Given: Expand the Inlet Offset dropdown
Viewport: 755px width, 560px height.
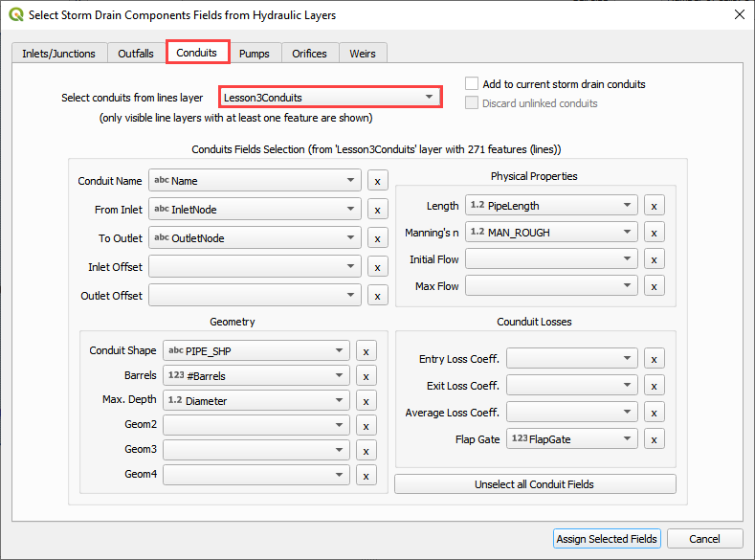Looking at the screenshot, I should click(255, 267).
